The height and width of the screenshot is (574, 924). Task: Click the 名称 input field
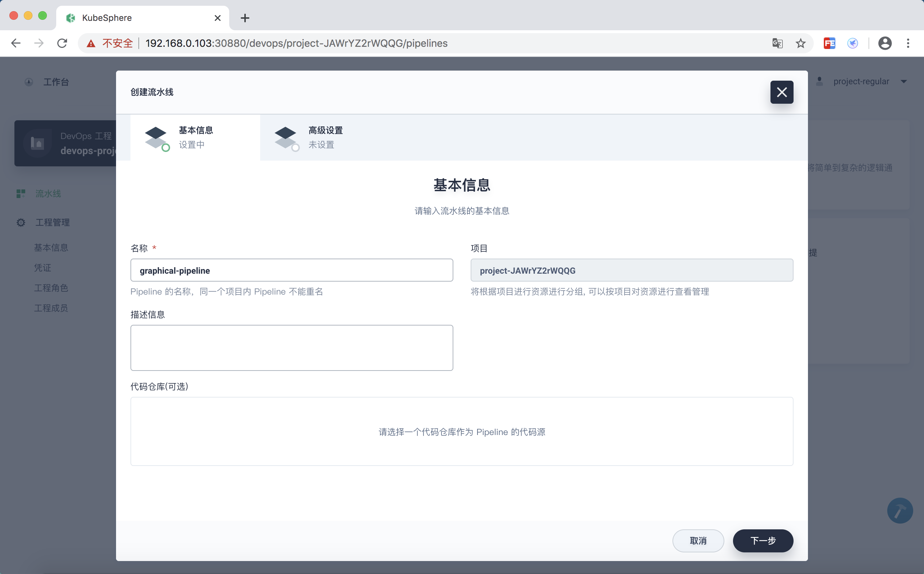coord(292,270)
